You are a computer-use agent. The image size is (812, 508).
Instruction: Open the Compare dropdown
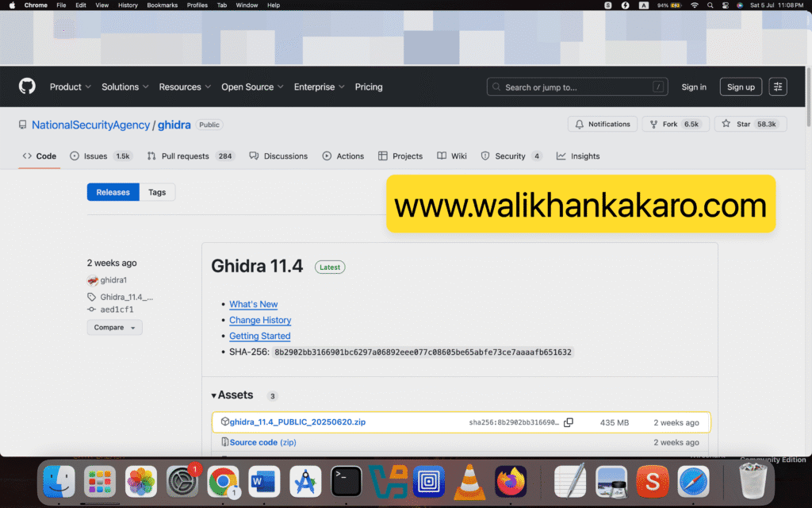[114, 328]
